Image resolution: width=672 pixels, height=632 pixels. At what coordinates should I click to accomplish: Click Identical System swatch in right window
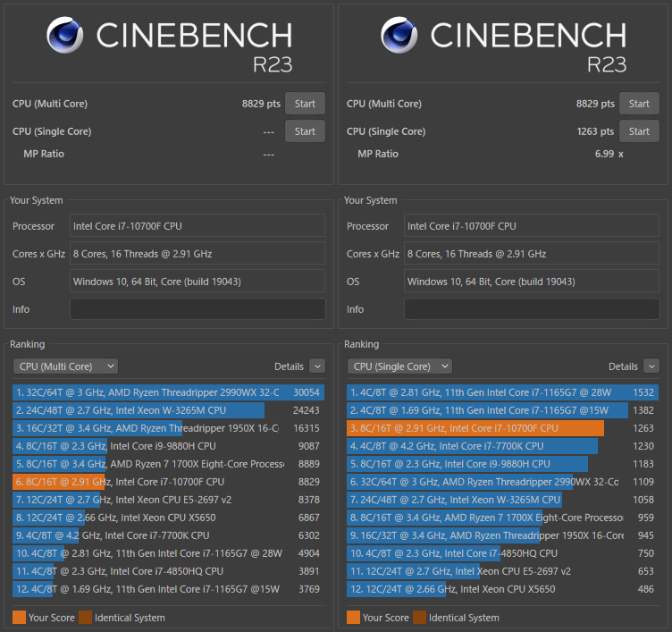(x=420, y=618)
